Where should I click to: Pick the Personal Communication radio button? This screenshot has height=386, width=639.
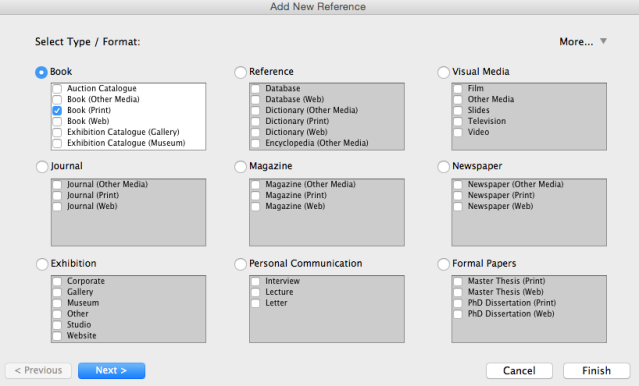click(240, 264)
